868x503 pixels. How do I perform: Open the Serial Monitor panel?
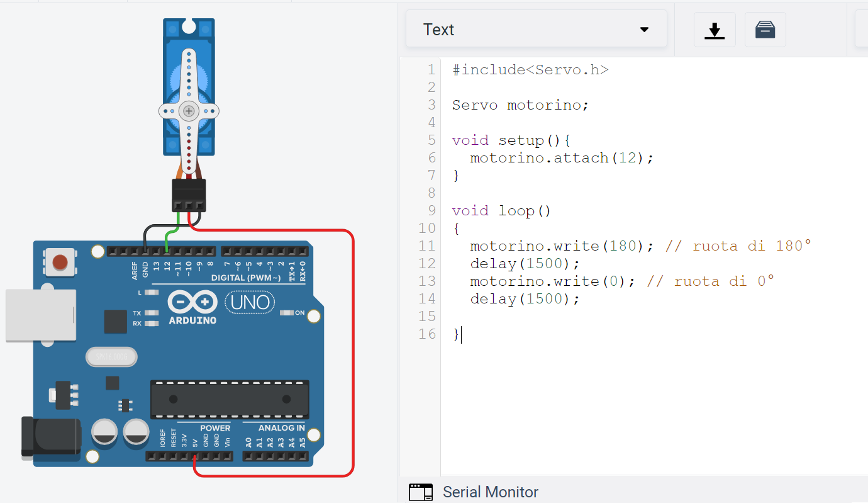coord(491,492)
